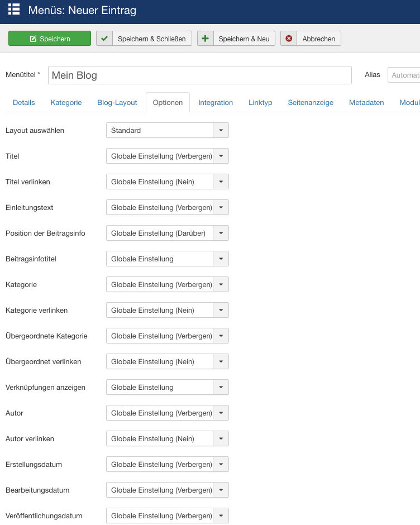Click the Menütitel input field
Viewport: 420px width, 525px height.
[199, 75]
